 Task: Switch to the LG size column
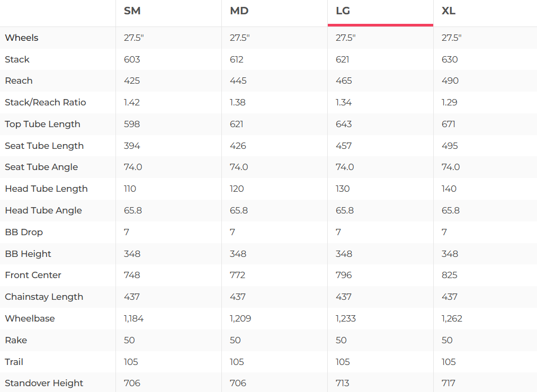tap(343, 11)
